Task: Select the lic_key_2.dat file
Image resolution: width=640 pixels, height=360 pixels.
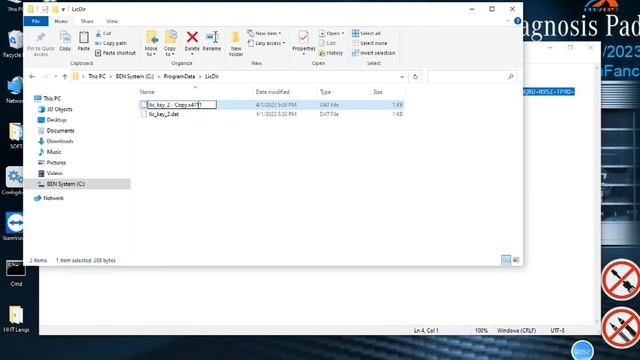Action: (164, 114)
